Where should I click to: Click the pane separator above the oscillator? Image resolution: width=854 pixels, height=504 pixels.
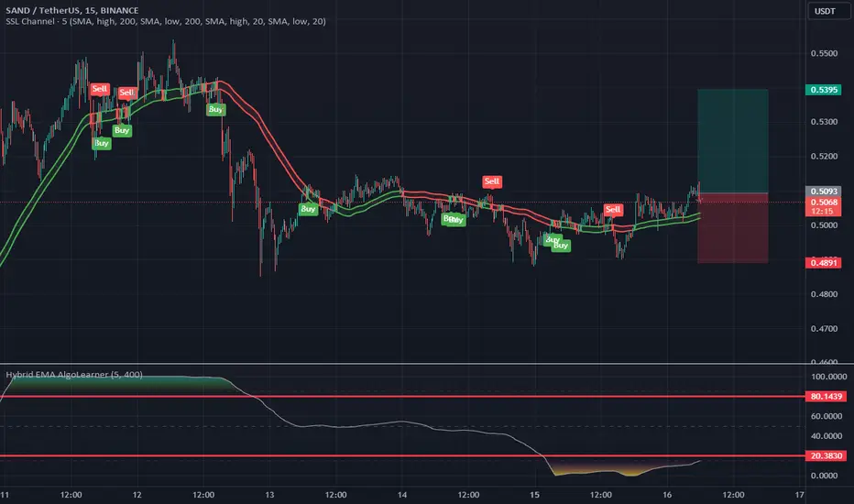403,364
